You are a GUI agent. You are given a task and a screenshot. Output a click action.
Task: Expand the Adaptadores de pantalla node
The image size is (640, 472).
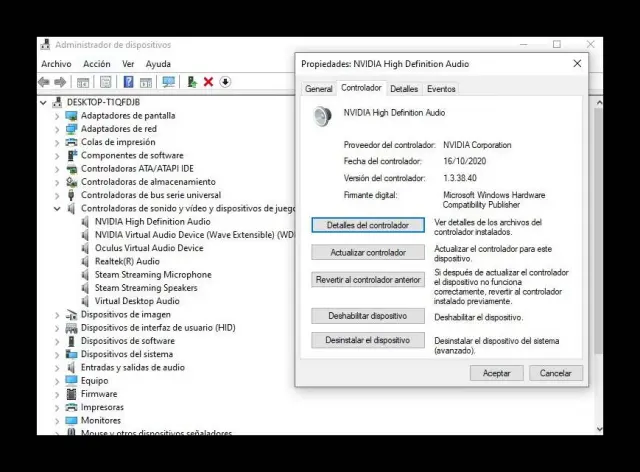[57, 116]
